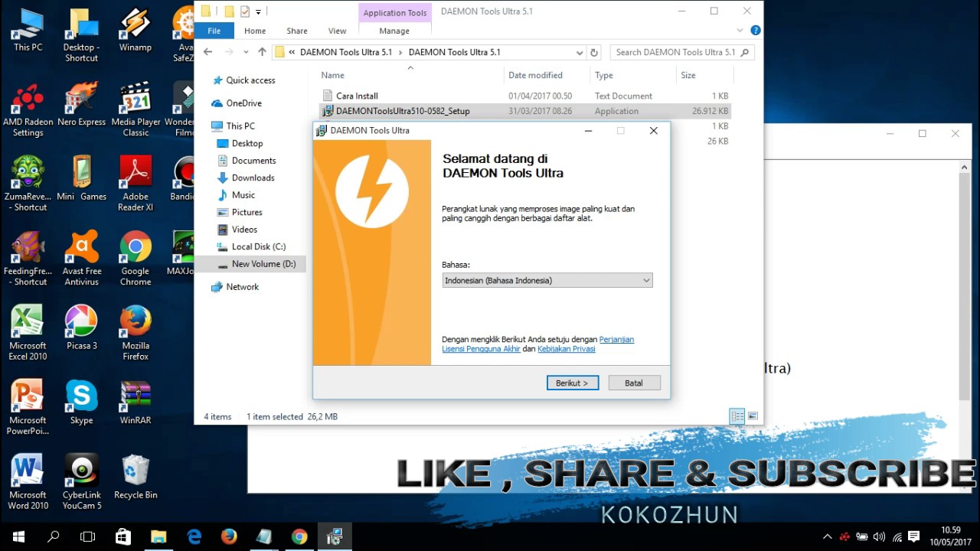
Task: Switch to large icons view button
Action: [x=753, y=416]
